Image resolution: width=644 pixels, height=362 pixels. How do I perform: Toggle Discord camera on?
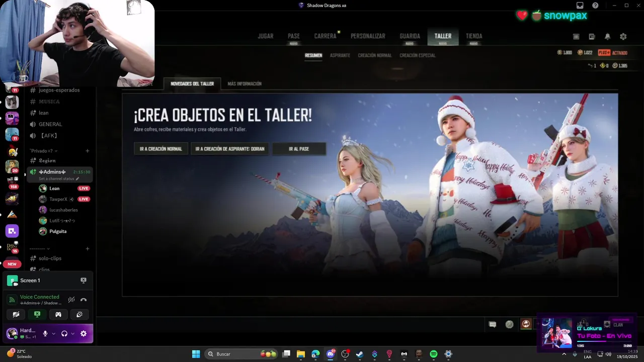click(16, 315)
